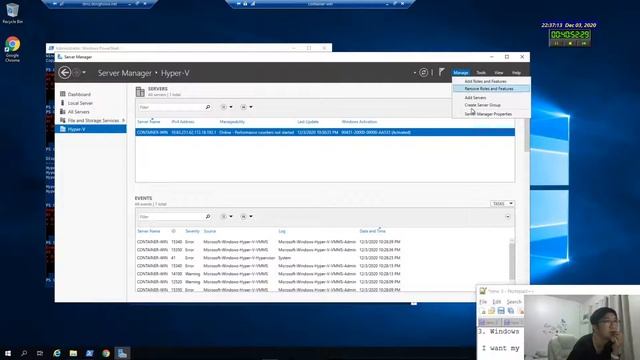This screenshot has height=360, width=640.
Task: Select Create Server Group
Action: tap(491, 105)
